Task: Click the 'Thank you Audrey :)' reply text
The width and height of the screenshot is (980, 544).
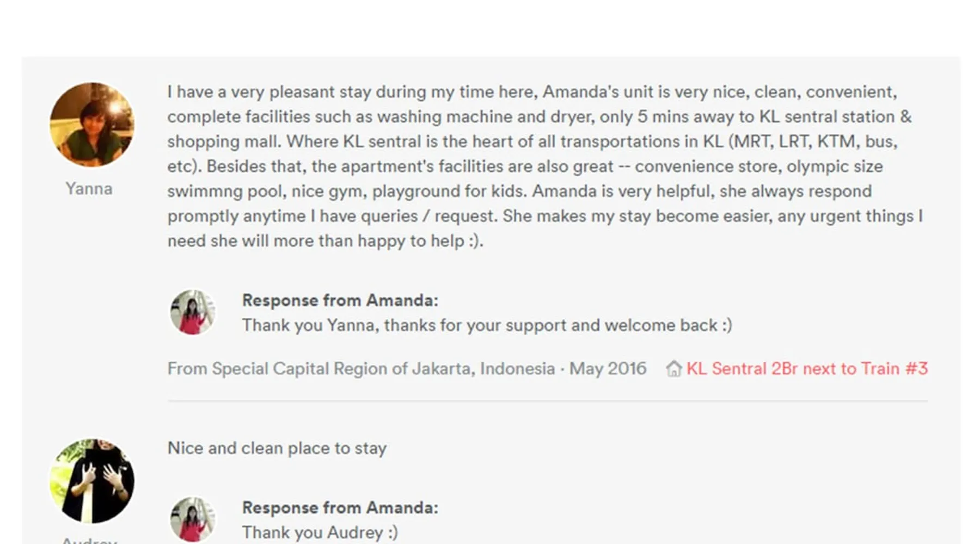Action: click(320, 533)
